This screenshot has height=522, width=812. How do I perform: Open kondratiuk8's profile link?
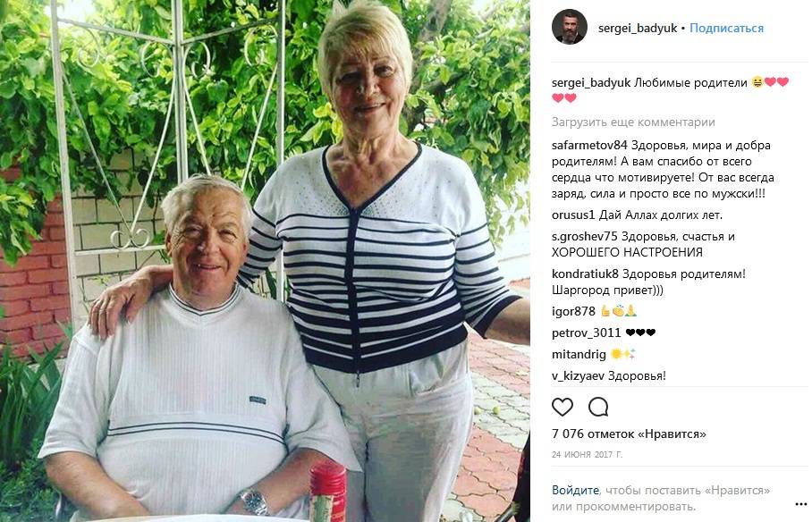[x=585, y=274]
